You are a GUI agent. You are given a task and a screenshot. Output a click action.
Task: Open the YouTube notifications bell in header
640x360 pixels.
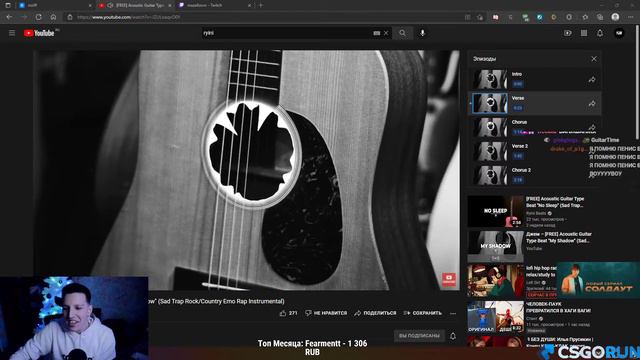tap(600, 33)
